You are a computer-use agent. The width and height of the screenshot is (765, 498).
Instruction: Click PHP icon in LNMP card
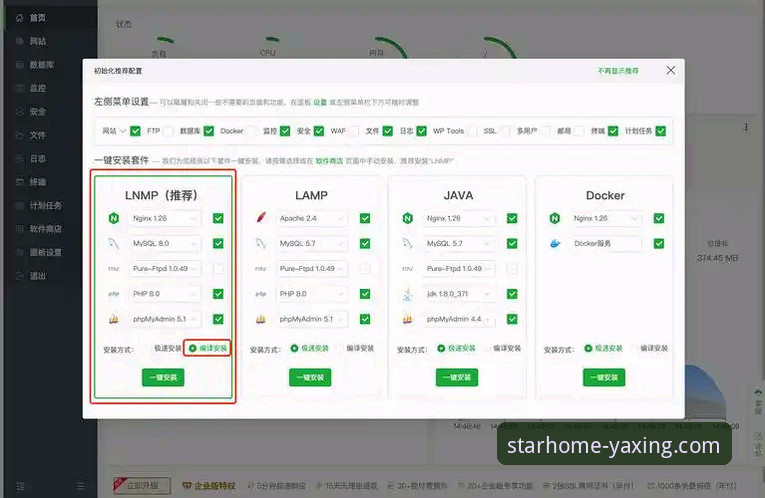tap(114, 294)
